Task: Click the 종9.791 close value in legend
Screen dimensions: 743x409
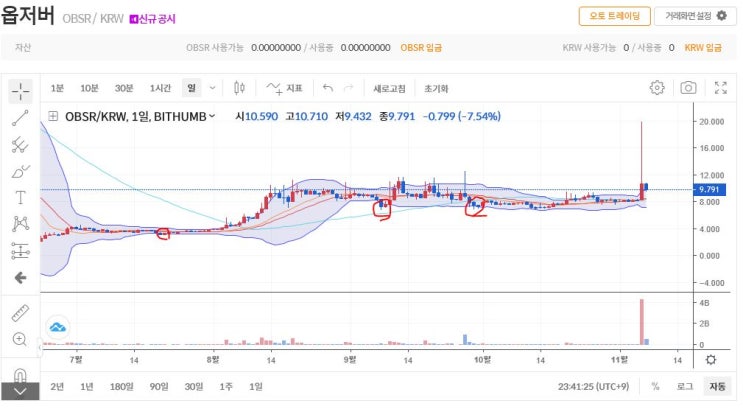Action: pos(397,116)
